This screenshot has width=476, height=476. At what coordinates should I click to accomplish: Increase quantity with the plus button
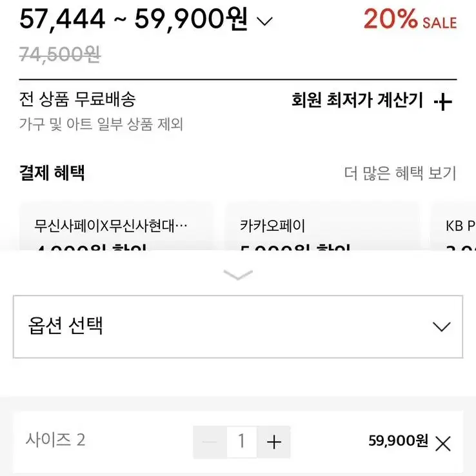pyautogui.click(x=274, y=442)
